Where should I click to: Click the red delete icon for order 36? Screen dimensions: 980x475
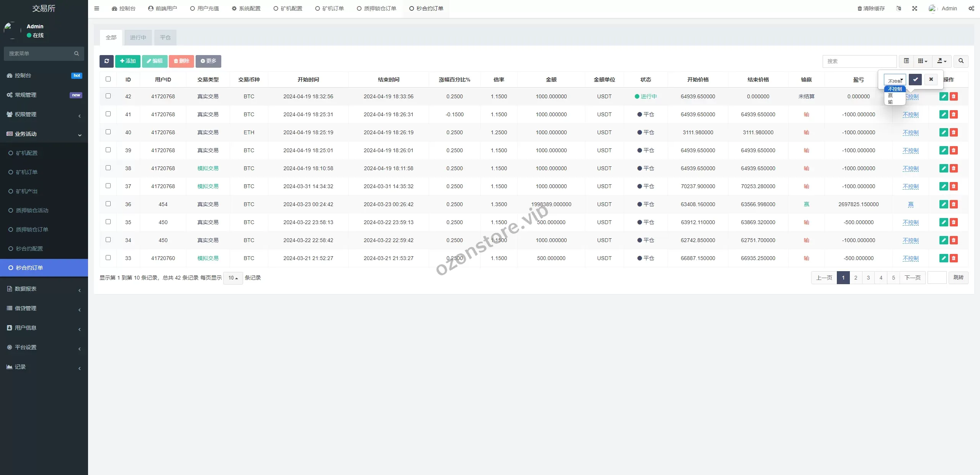click(x=954, y=205)
